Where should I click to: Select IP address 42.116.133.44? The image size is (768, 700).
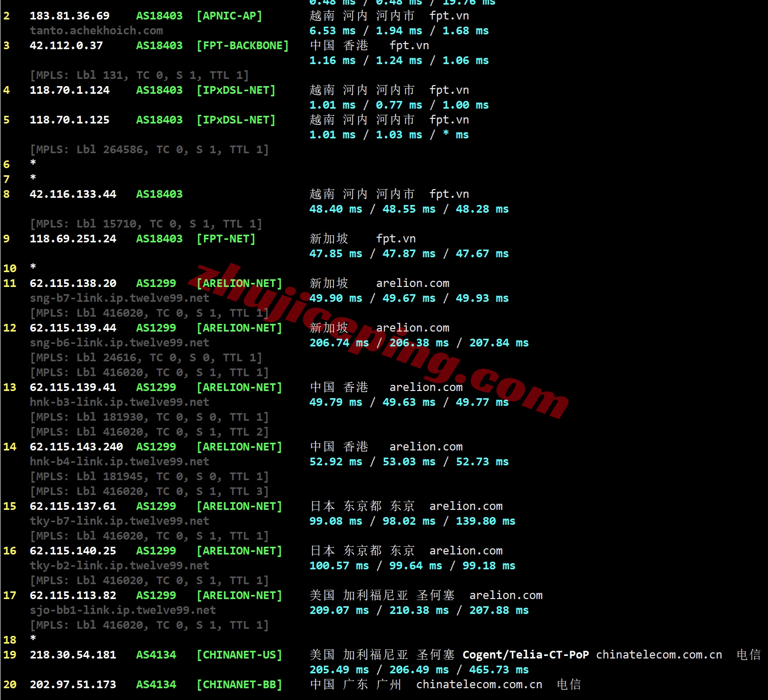coord(73,194)
